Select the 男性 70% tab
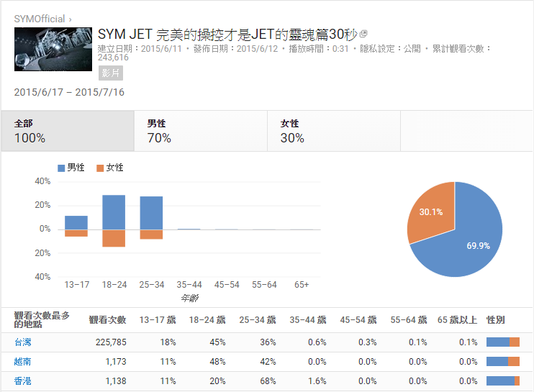Screen dimensions: 534x392 [x=201, y=131]
